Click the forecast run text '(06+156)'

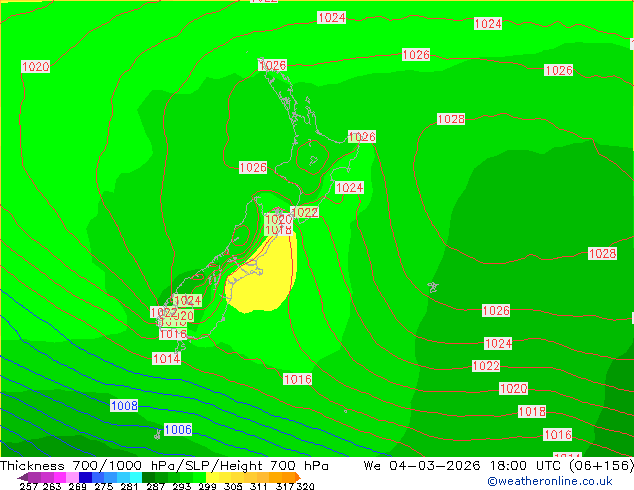(602, 466)
